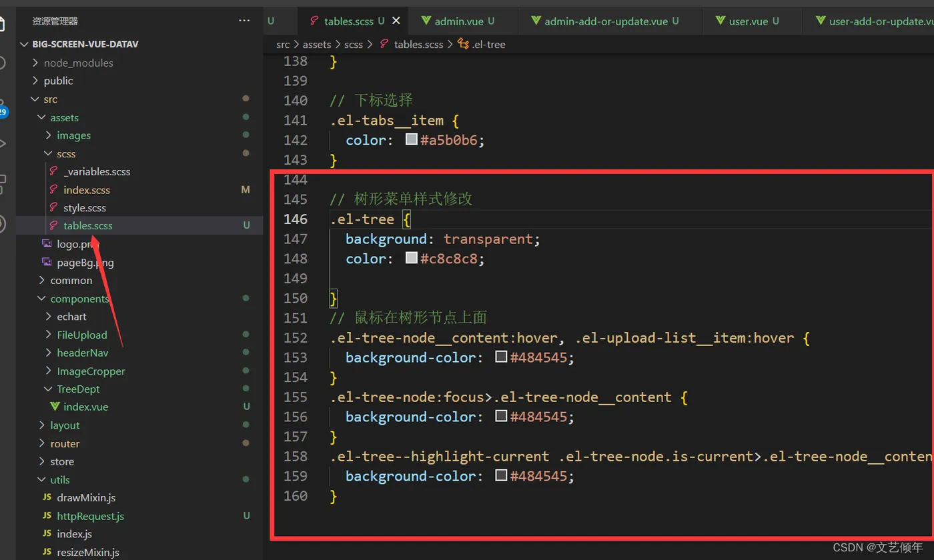
Task: Open color picker for #c8c8c8 swatch
Action: pos(412,259)
